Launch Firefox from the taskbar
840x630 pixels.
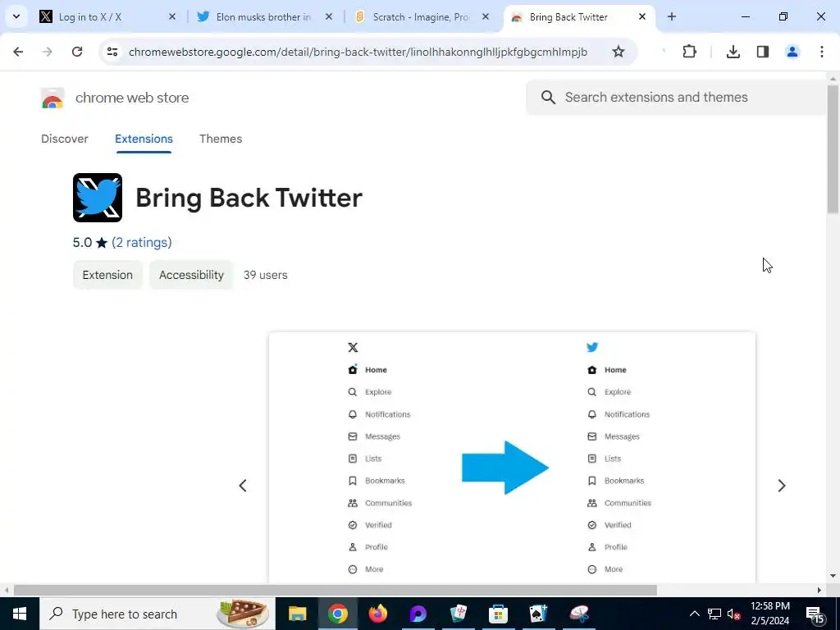(x=378, y=614)
